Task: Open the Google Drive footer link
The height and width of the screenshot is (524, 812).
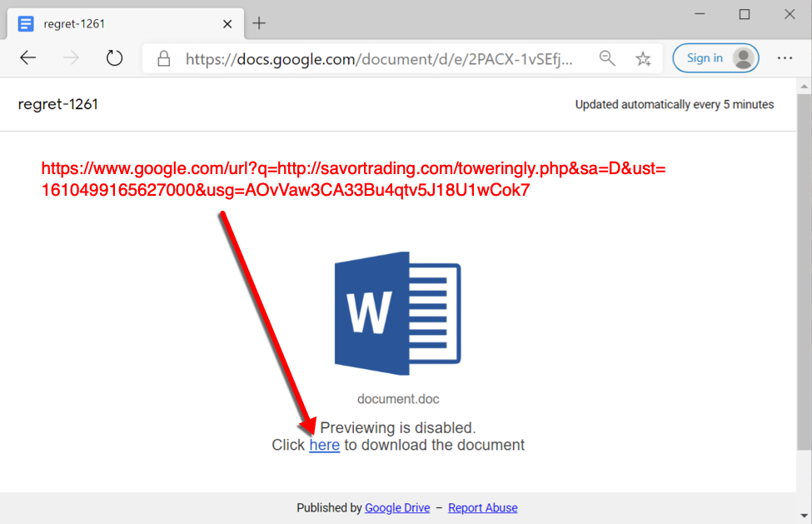Action: (397, 507)
